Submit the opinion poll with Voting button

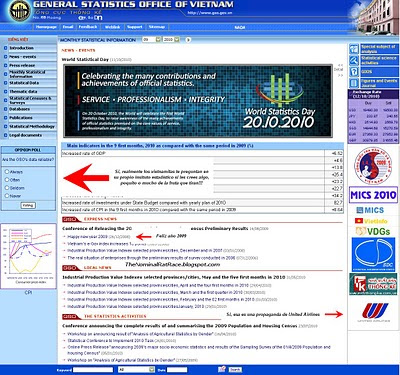coord(28,205)
